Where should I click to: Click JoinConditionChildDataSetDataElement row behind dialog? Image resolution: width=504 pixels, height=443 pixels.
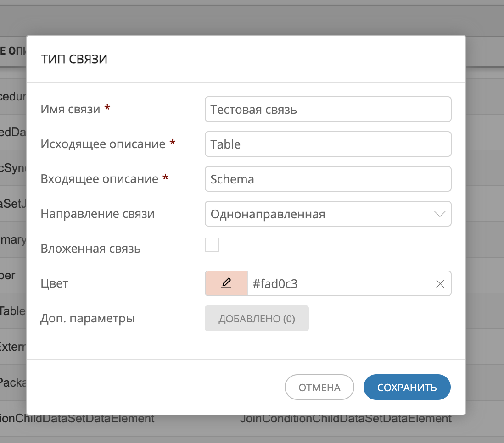point(344,418)
